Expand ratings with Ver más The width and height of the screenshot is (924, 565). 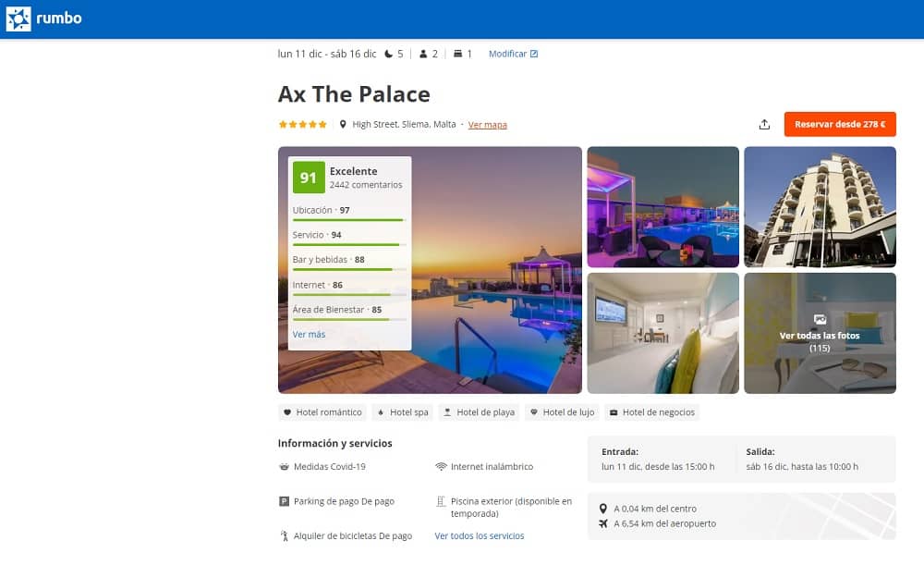click(x=309, y=335)
